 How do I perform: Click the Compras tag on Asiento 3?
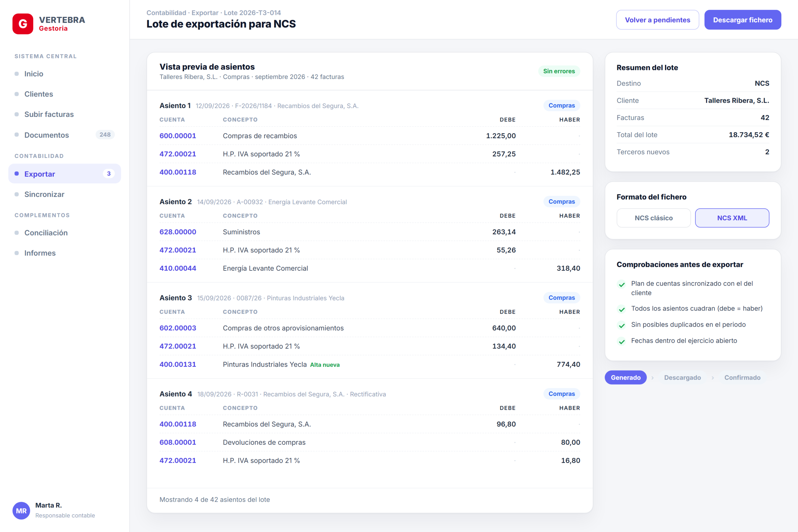[562, 298]
